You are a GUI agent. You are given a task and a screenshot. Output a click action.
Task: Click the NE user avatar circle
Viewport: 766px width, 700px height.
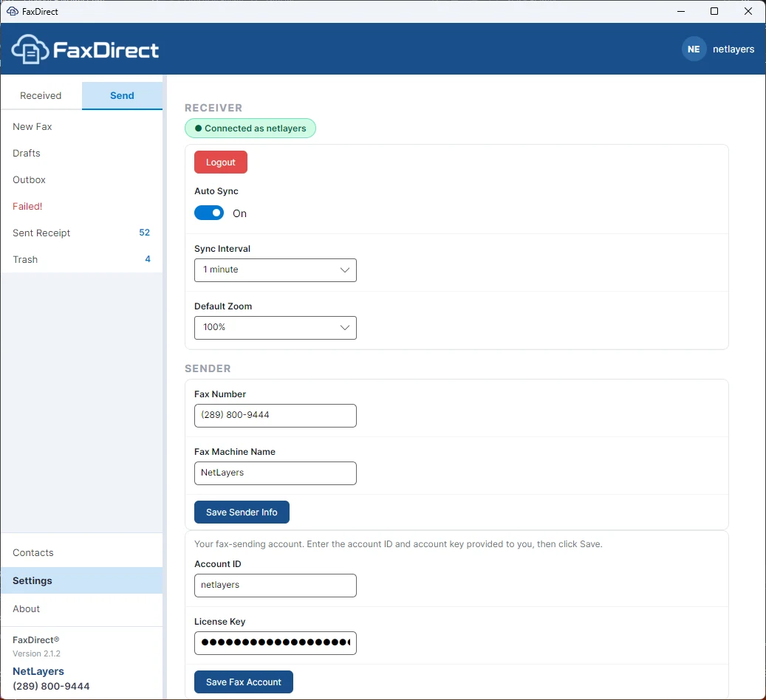click(x=694, y=49)
